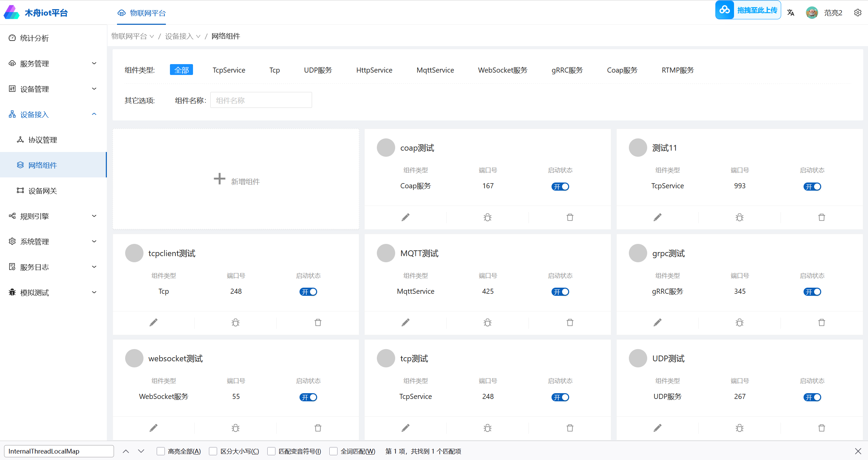This screenshot has height=460, width=868.
Task: Click the debug bug icon on MQTT测试 card
Action: pos(487,322)
